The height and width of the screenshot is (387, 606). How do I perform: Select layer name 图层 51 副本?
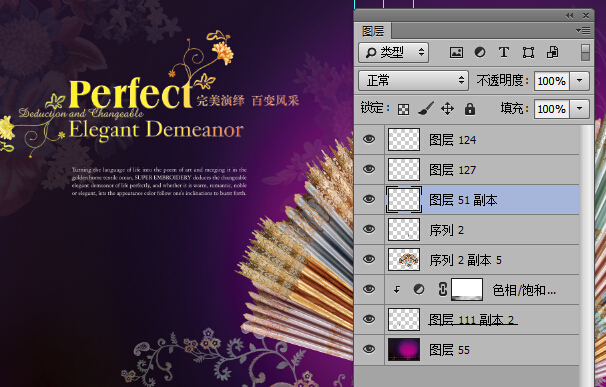coord(463,200)
